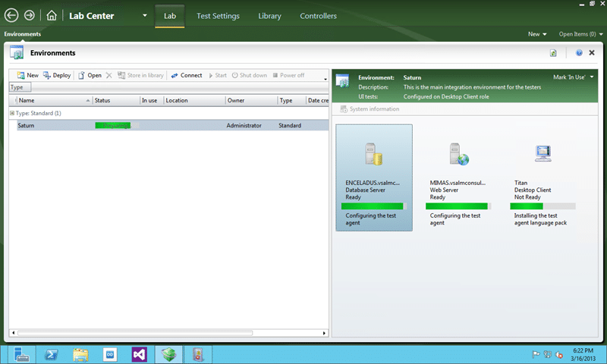Switch to the Controllers tab
The width and height of the screenshot is (607, 364).
[318, 16]
